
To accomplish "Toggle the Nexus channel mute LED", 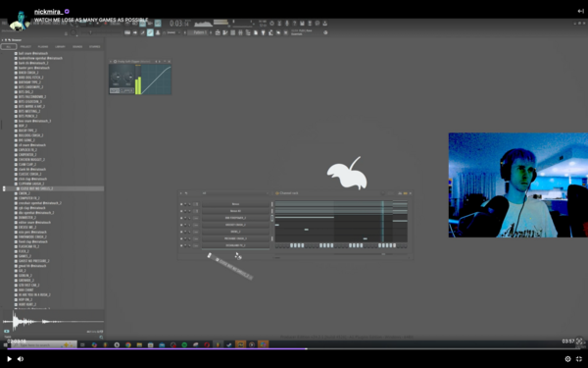I will coord(181,204).
